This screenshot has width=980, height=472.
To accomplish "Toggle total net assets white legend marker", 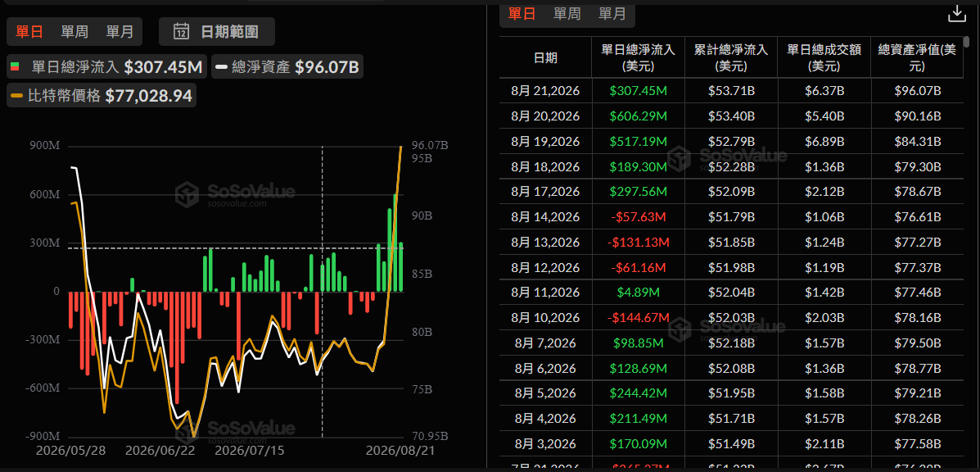I will coord(220,67).
